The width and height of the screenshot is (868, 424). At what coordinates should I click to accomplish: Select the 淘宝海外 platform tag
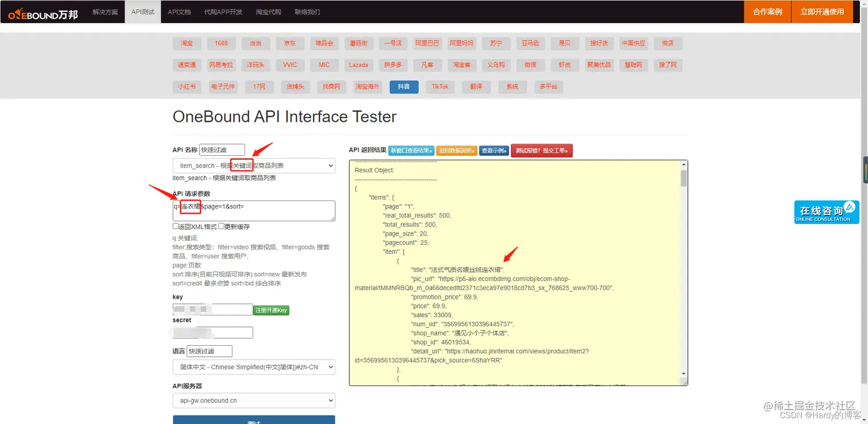pyautogui.click(x=367, y=87)
